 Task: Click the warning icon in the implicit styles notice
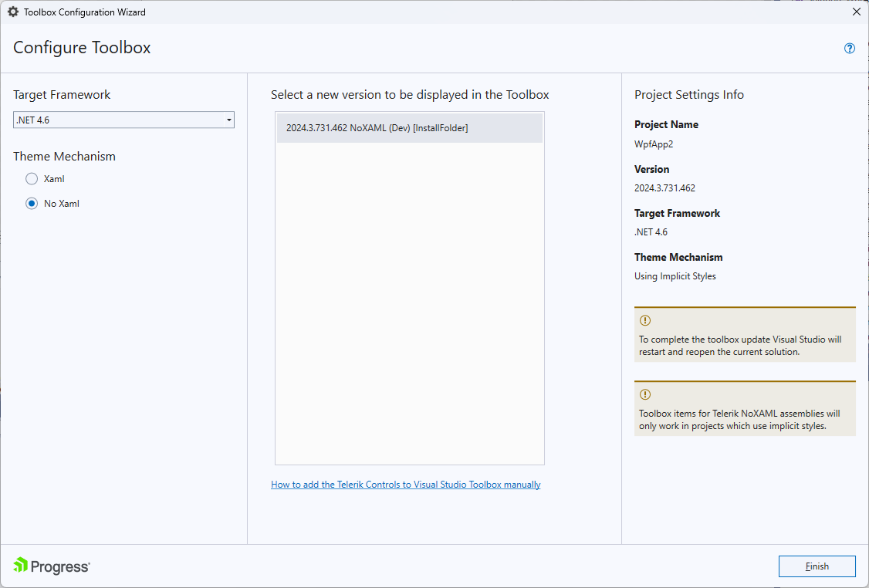tap(644, 395)
